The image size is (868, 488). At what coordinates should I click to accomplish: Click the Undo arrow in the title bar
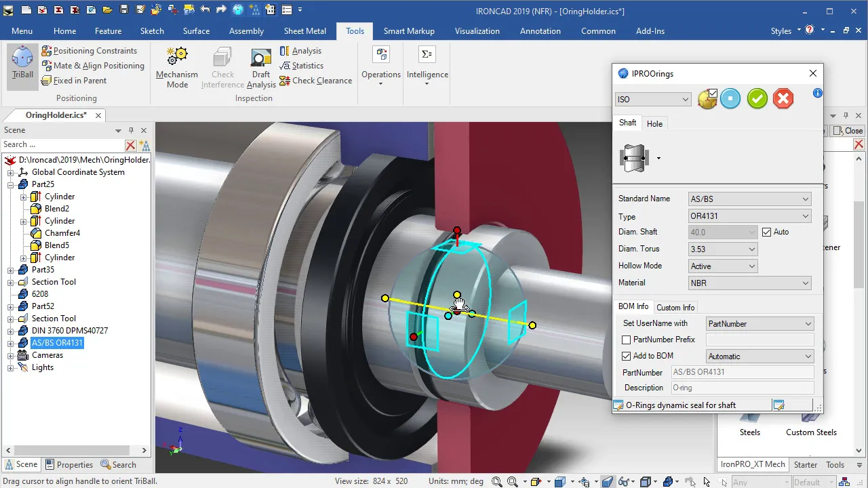[205, 10]
